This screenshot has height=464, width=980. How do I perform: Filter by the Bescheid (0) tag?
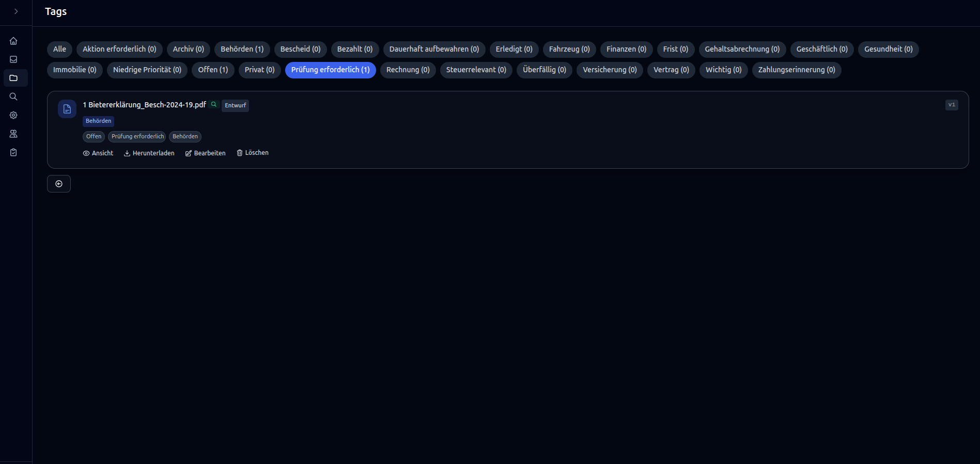pos(301,49)
